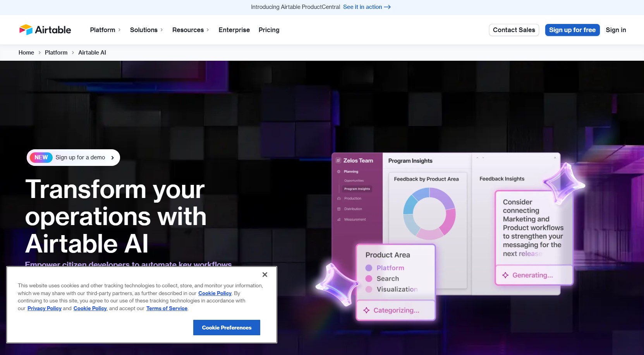Click the chevron arrow on Sign up for a demo
The image size is (644, 355).
click(x=113, y=158)
